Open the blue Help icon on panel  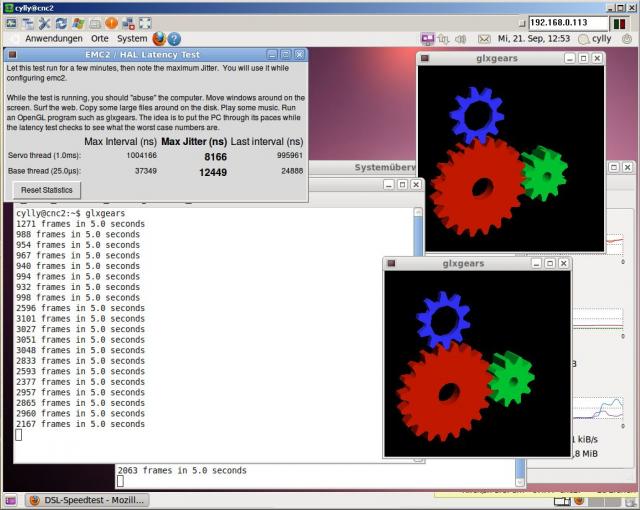174,39
